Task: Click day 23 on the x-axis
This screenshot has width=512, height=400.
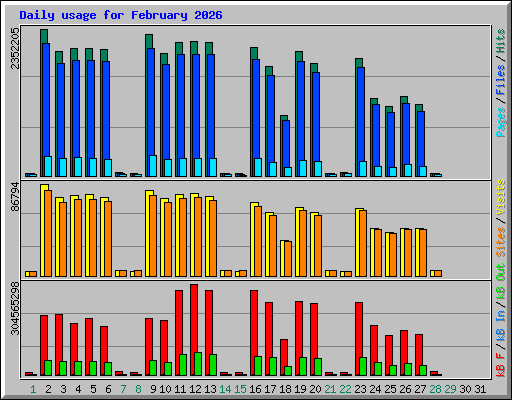Action: (360, 389)
